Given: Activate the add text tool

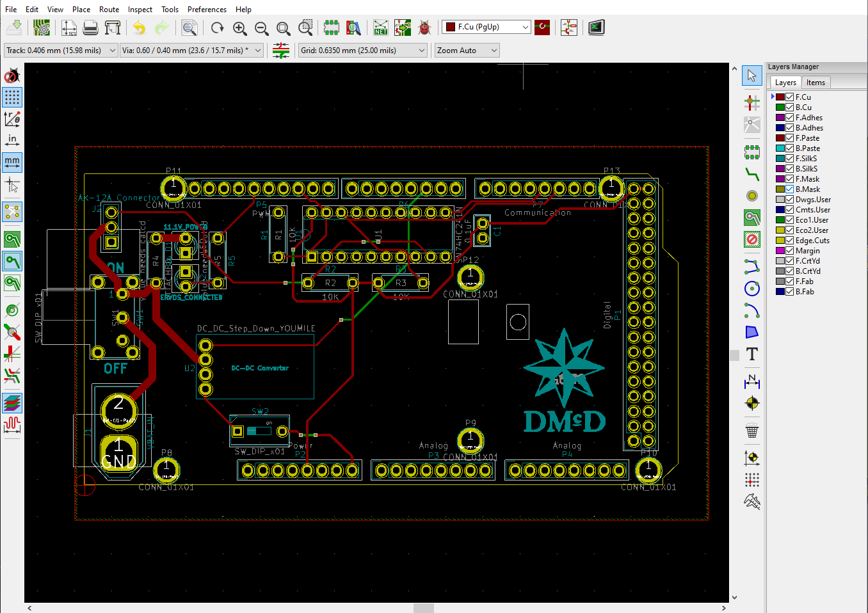Looking at the screenshot, I should 752,354.
